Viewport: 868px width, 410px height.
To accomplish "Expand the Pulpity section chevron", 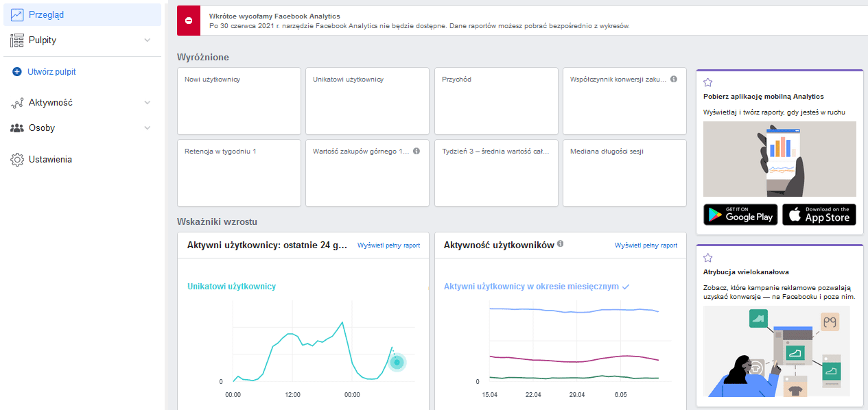I will tap(147, 40).
